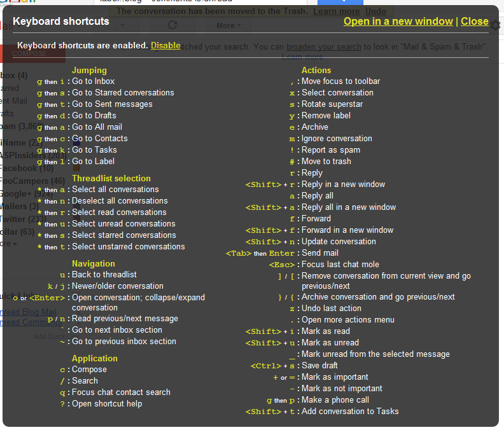
Task: Click 'Select all conversations' entry
Action: point(115,190)
